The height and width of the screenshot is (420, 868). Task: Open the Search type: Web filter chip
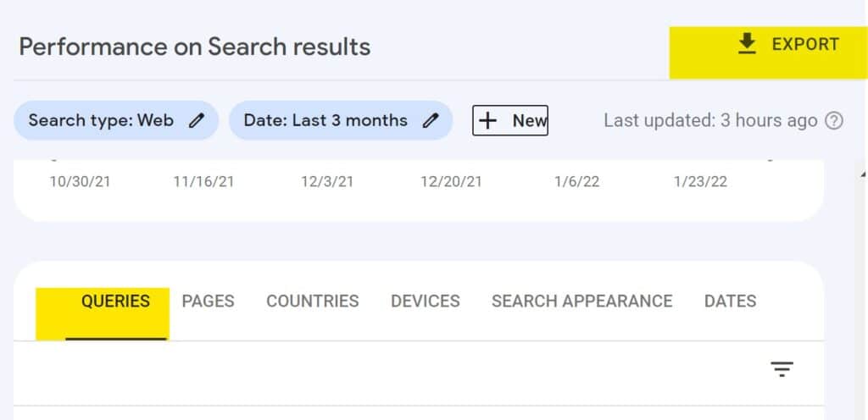pos(116,120)
